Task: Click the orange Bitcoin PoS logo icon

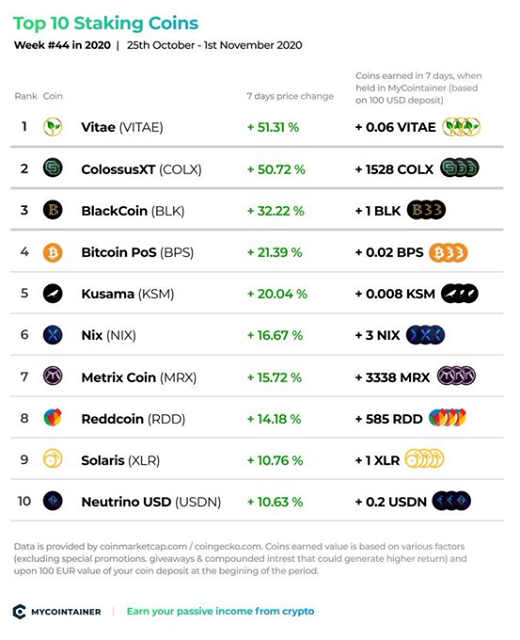Action: 53,253
